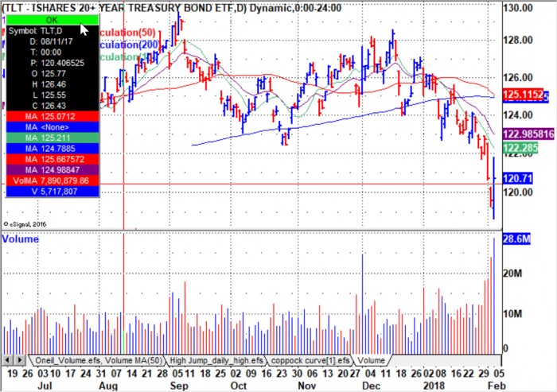557x392 pixels.
Task: Click the O 125.77 open value
Action: pos(49,74)
